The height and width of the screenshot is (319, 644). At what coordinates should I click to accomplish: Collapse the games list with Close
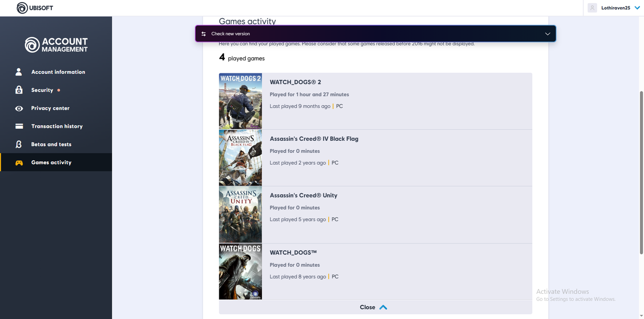(x=375, y=307)
